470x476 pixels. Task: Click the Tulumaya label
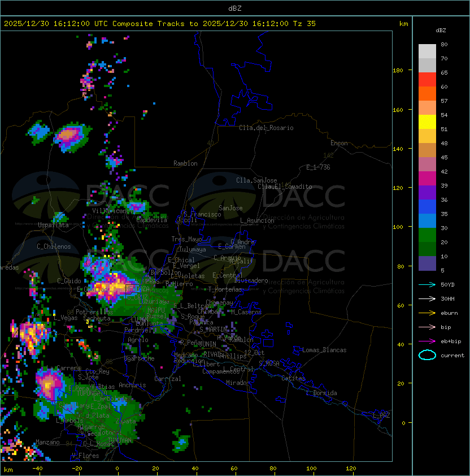click(193, 249)
